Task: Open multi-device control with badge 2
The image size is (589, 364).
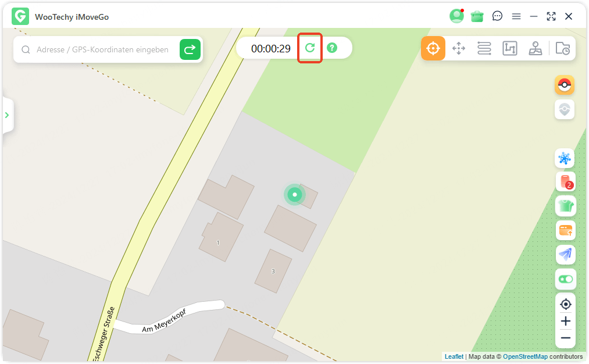Action: point(565,182)
